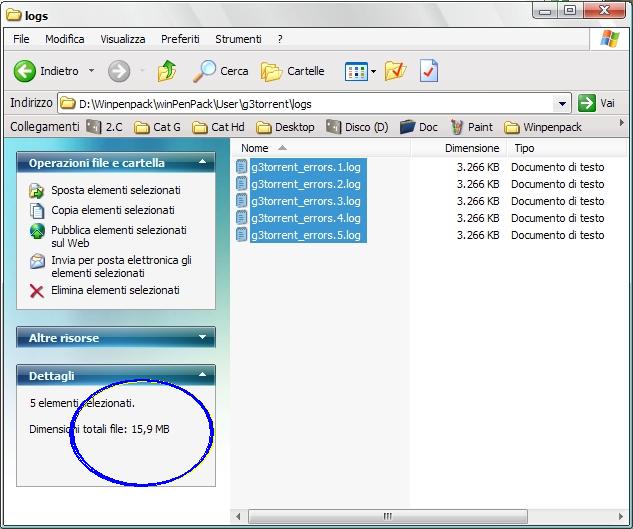Open the view mode icon in toolbar

356,71
